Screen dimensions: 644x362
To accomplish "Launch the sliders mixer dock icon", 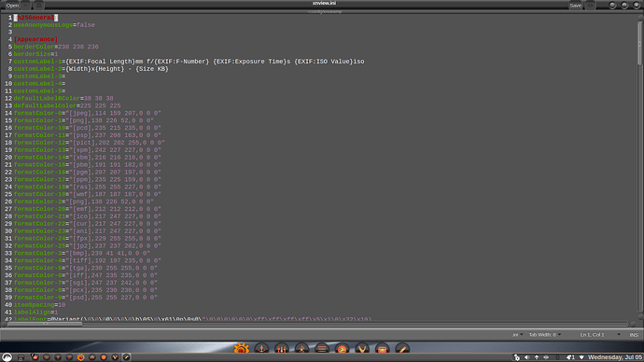I will pyautogui.click(x=281, y=349).
